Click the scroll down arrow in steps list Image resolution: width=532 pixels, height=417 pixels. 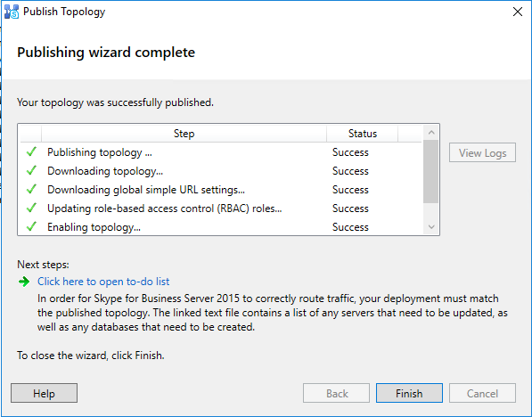tap(431, 226)
